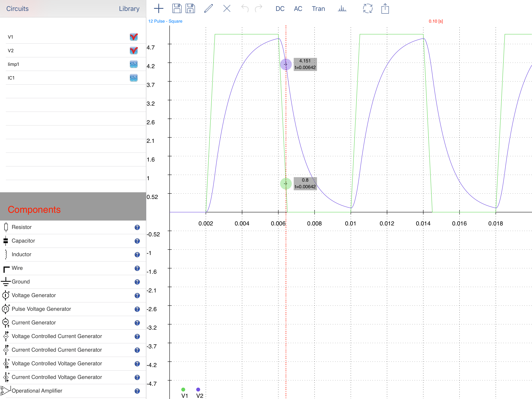The width and height of the screenshot is (532, 399).
Task: Click the refresh circular arrows icon
Action: tap(367, 9)
